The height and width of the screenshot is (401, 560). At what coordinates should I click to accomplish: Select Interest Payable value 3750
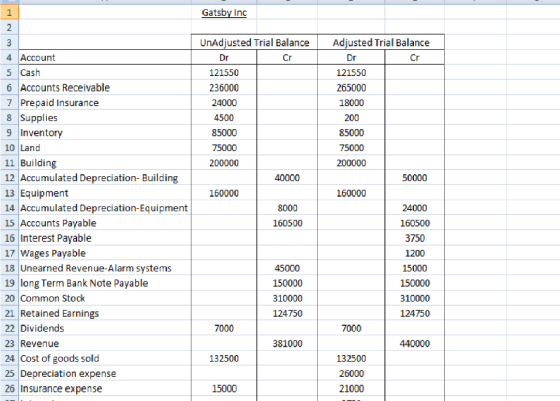(x=415, y=238)
